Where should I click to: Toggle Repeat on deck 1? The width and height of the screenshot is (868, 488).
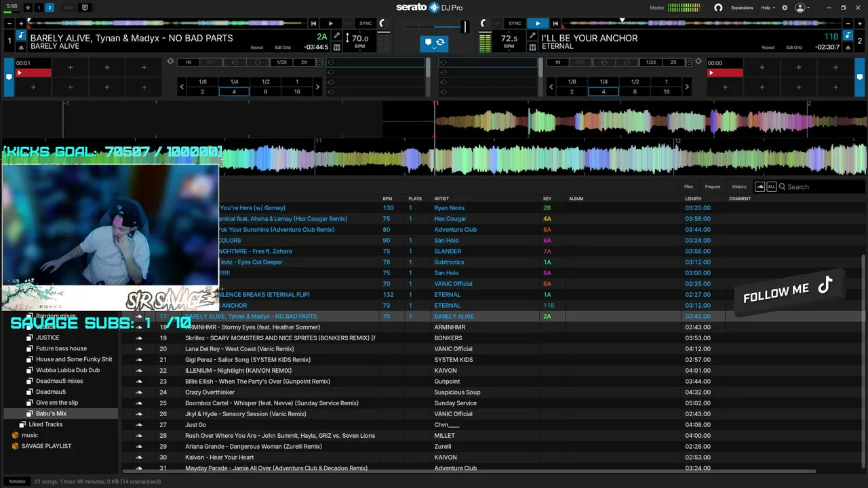256,47
